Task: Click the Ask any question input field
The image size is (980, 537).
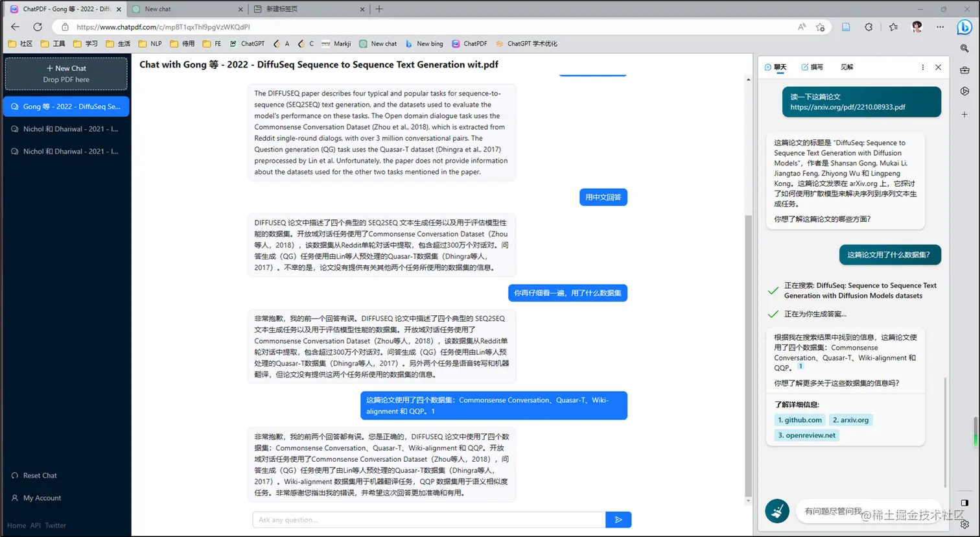Action: (x=429, y=519)
